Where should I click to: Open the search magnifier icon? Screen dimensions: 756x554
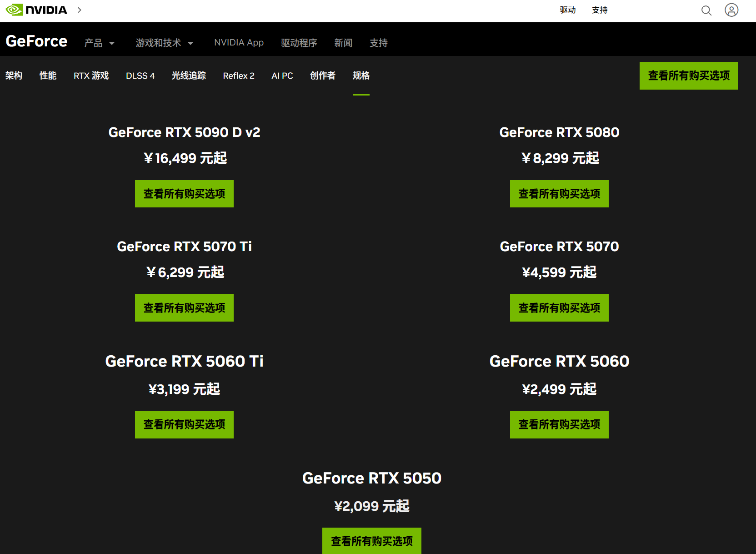tap(706, 10)
